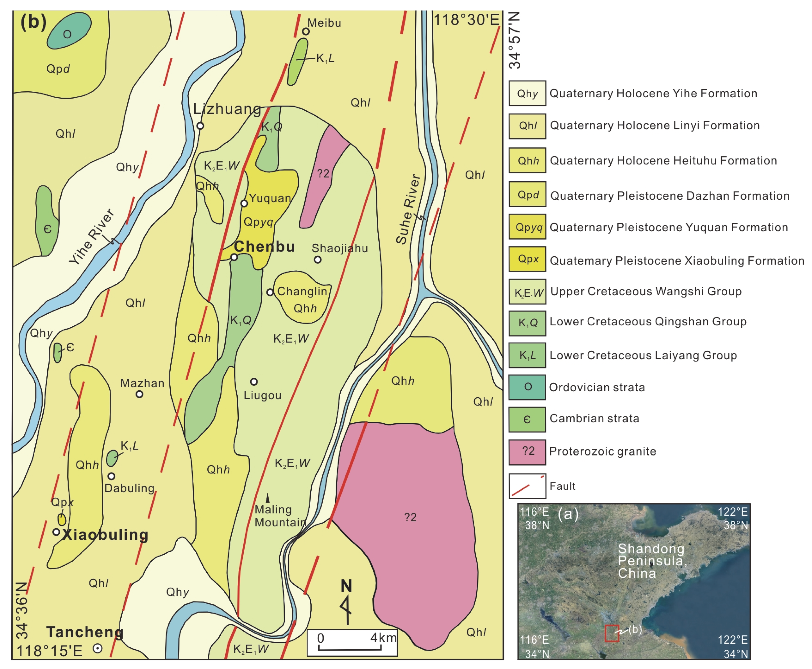Click the red (b) box in inset map
Image resolution: width=812 pixels, height=669 pixels.
click(x=612, y=633)
